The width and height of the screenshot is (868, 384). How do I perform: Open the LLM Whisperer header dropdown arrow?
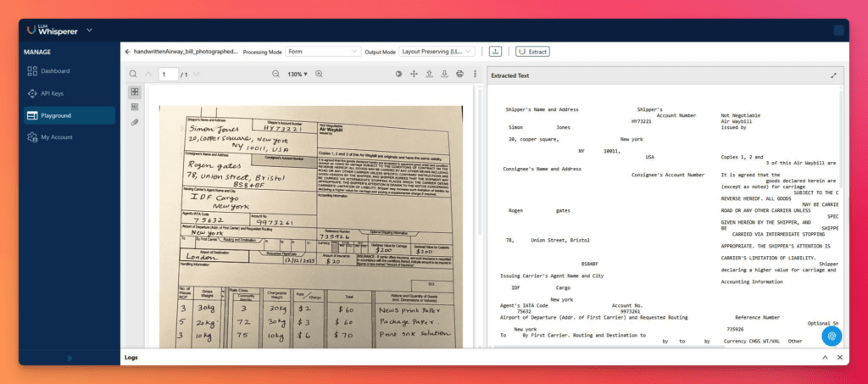[x=90, y=30]
